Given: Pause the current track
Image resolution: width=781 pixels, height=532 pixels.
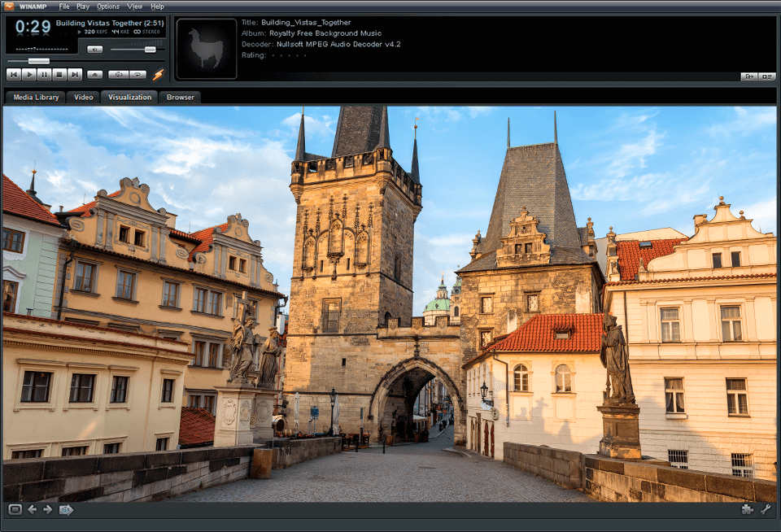Looking at the screenshot, I should 44,74.
